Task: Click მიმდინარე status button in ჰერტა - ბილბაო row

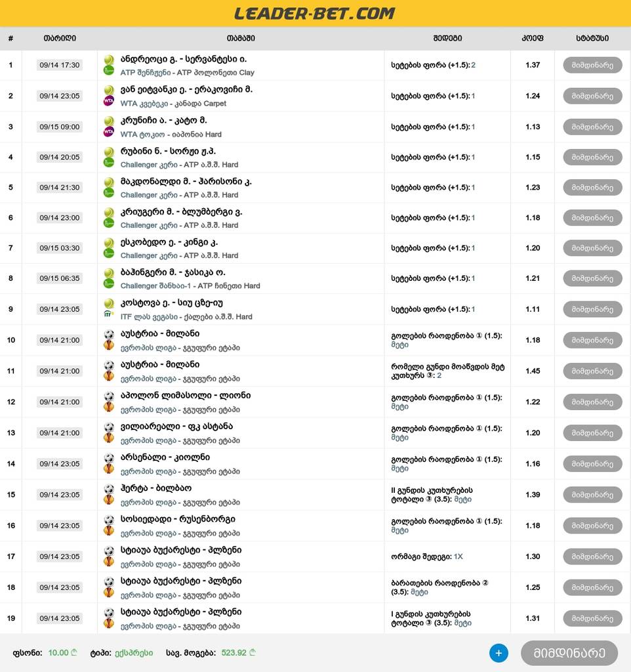Action: click(592, 495)
